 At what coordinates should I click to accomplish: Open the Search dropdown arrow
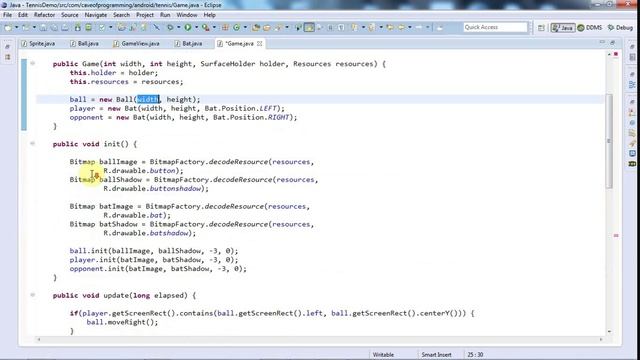[287, 28]
